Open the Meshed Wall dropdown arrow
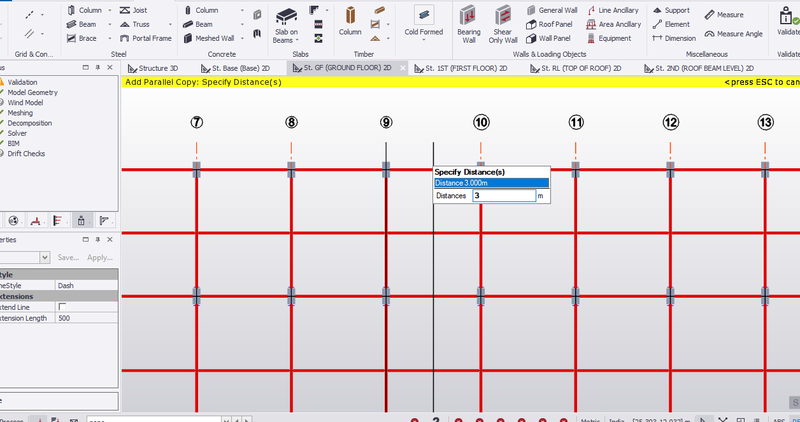Viewport: 800px width, 422px height. point(242,38)
